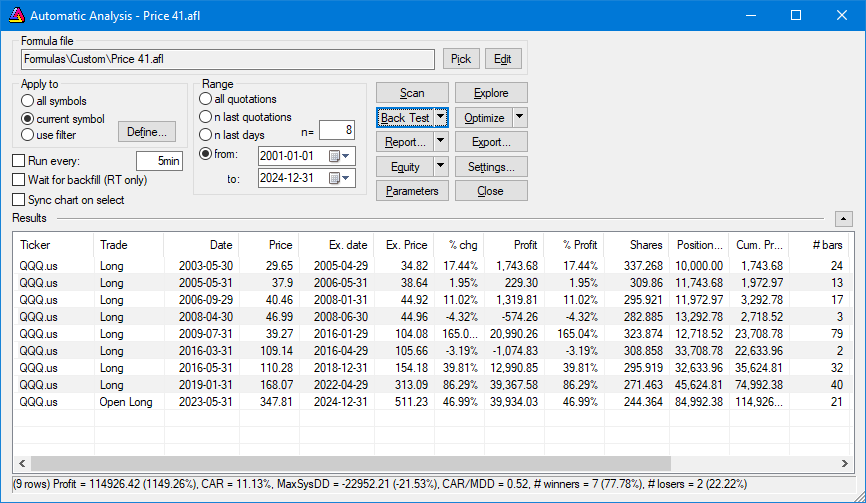Sort results by the Profit column header

click(513, 245)
